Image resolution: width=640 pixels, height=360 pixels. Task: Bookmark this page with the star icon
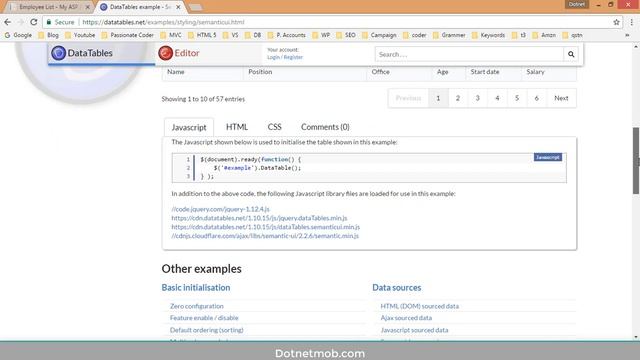616,22
